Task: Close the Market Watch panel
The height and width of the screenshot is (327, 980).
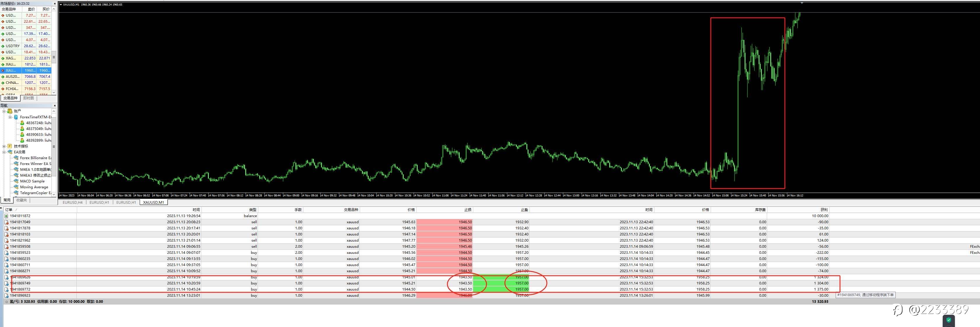Action: [x=55, y=3]
